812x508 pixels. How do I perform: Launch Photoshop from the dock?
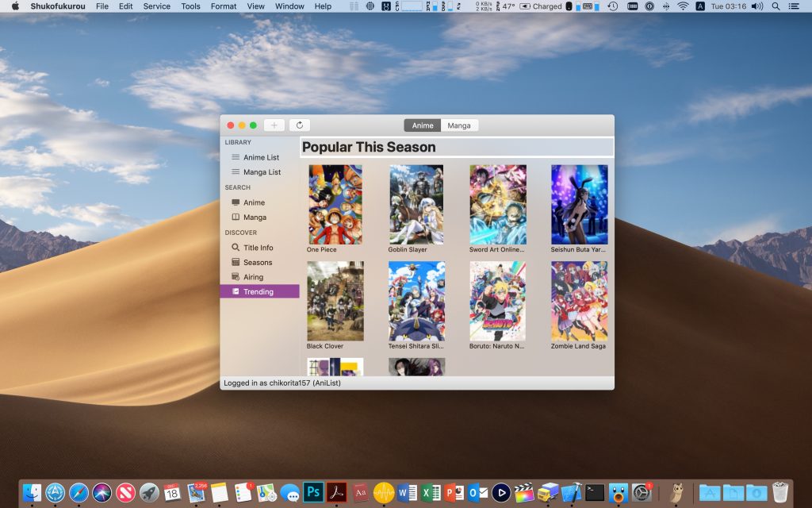pos(313,492)
